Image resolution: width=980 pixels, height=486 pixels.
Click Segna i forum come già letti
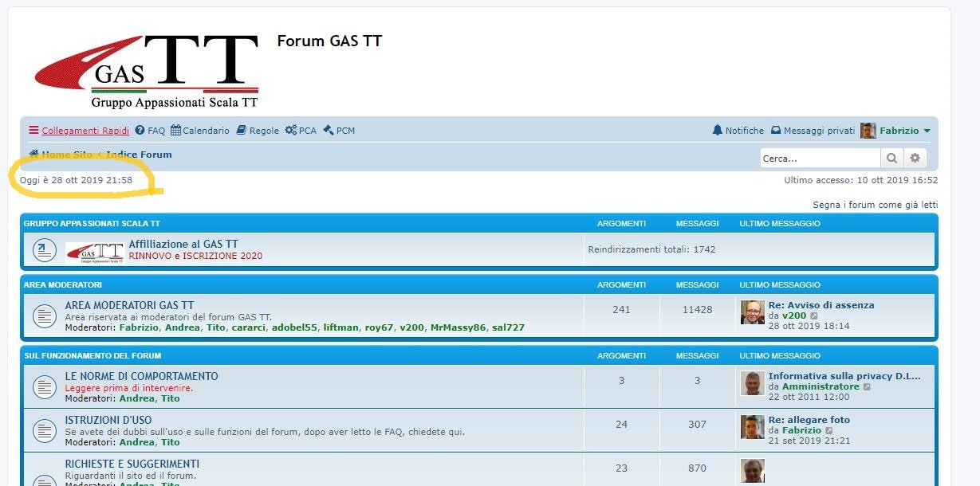coord(875,205)
